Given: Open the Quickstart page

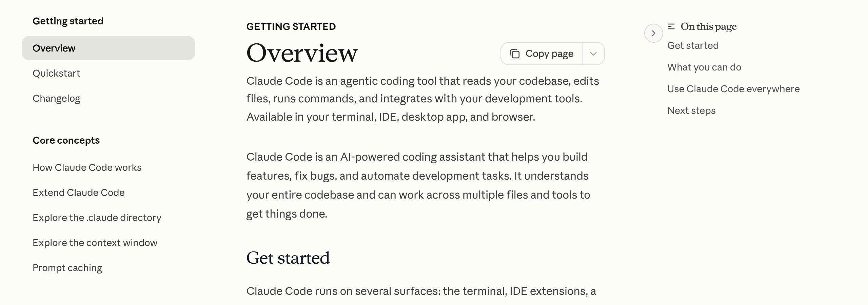Looking at the screenshot, I should (x=56, y=73).
